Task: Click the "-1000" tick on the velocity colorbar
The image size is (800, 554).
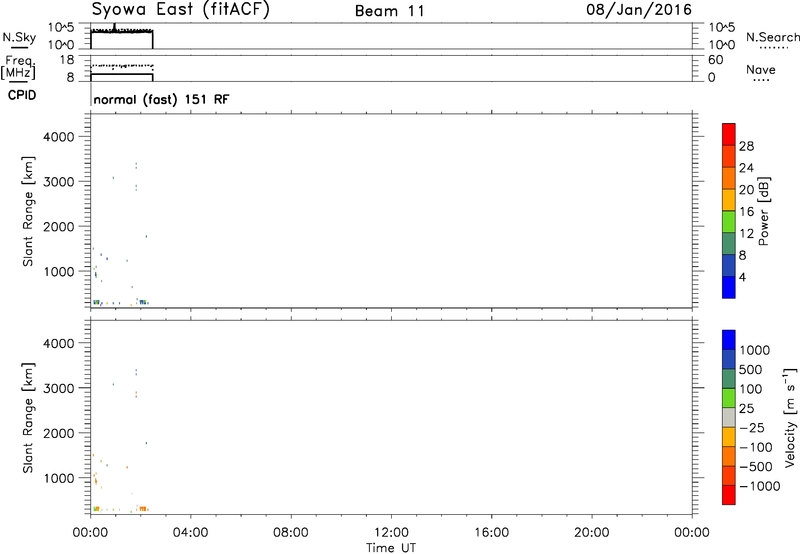Action: [760, 486]
